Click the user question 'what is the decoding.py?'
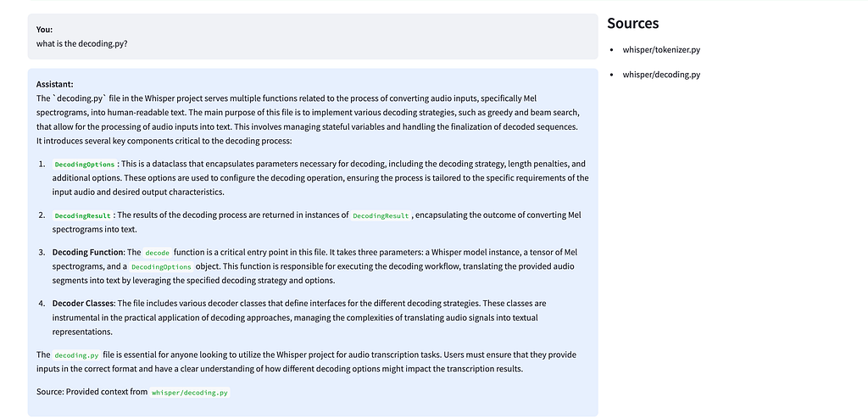The width and height of the screenshot is (868, 419). point(82,43)
